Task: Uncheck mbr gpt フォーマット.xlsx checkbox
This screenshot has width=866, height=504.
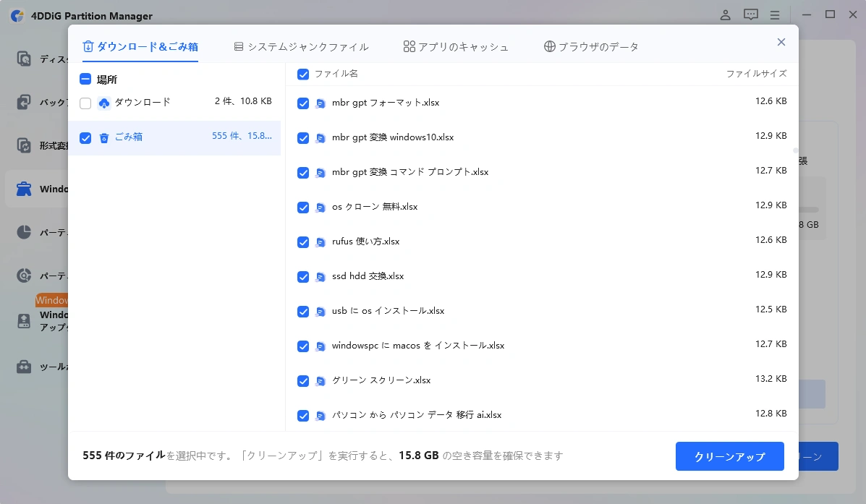Action: (302, 103)
